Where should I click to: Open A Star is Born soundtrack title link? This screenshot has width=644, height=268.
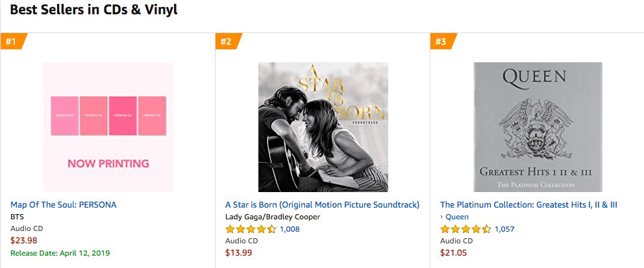pos(322,204)
